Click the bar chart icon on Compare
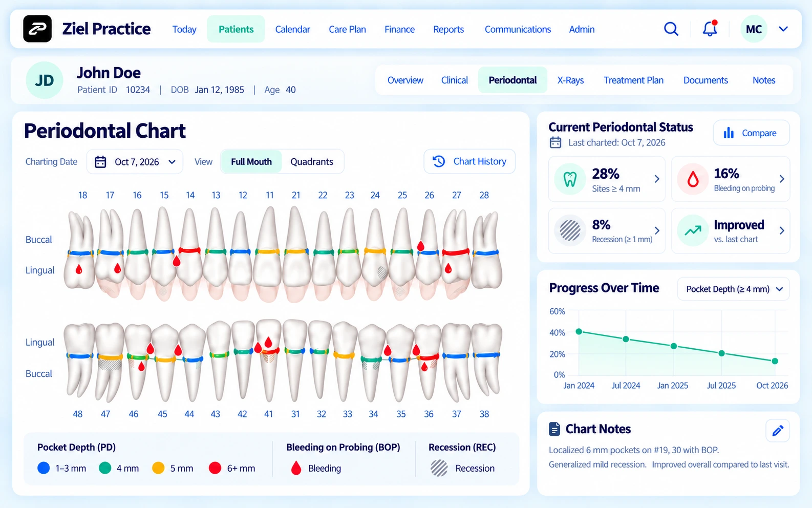This screenshot has width=812, height=508. [x=729, y=133]
